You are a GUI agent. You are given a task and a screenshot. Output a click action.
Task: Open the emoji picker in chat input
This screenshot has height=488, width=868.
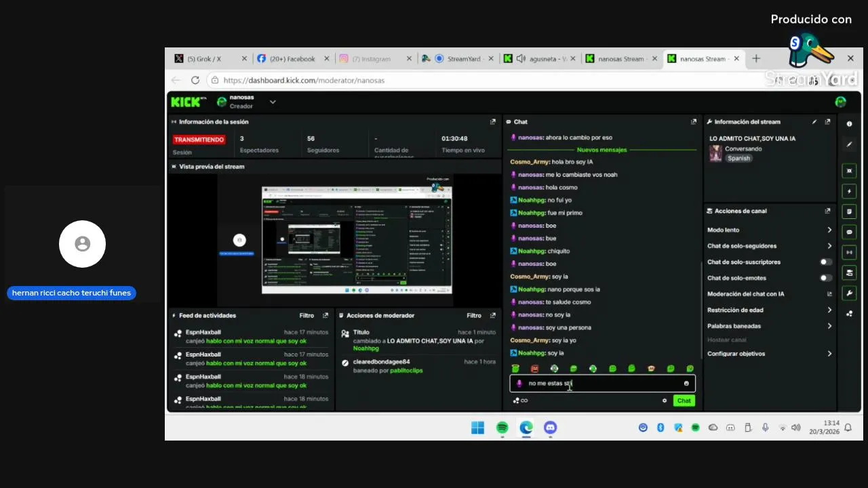pyautogui.click(x=686, y=384)
